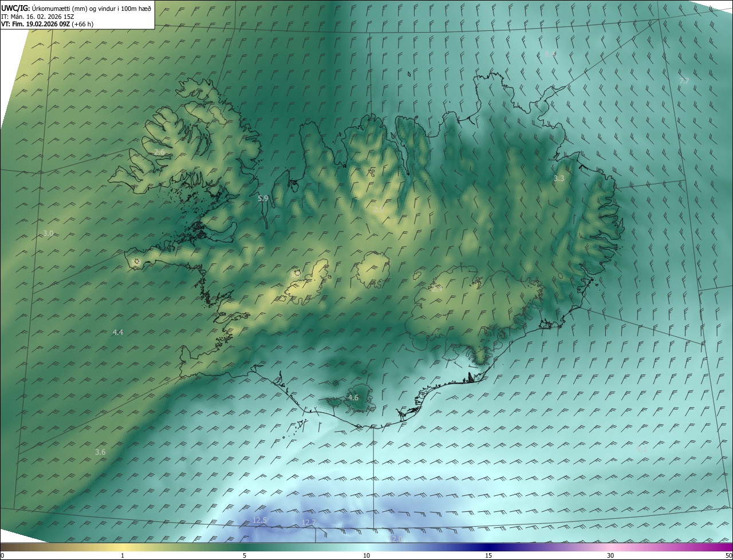
Task: Click the "12.5" precipitation maximum label
Action: coord(260,520)
